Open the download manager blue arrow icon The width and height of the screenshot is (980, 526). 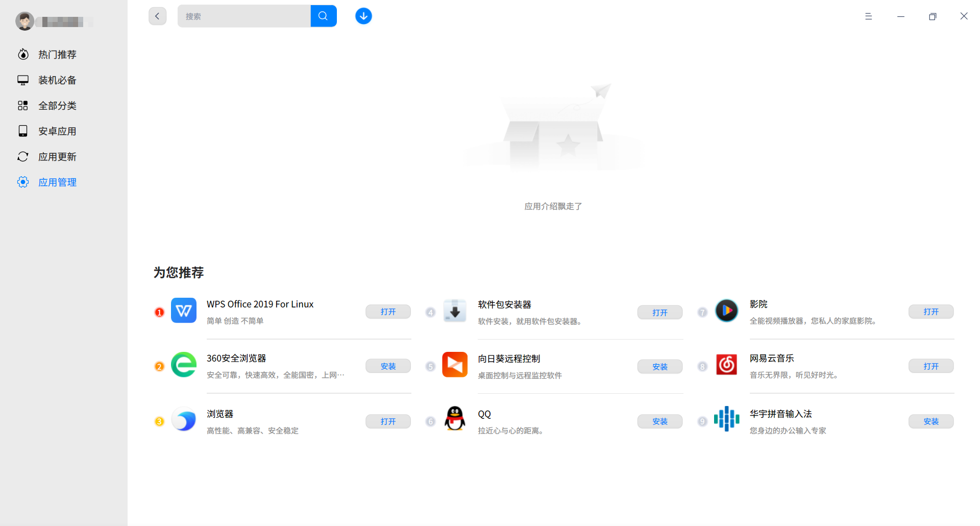(x=363, y=16)
